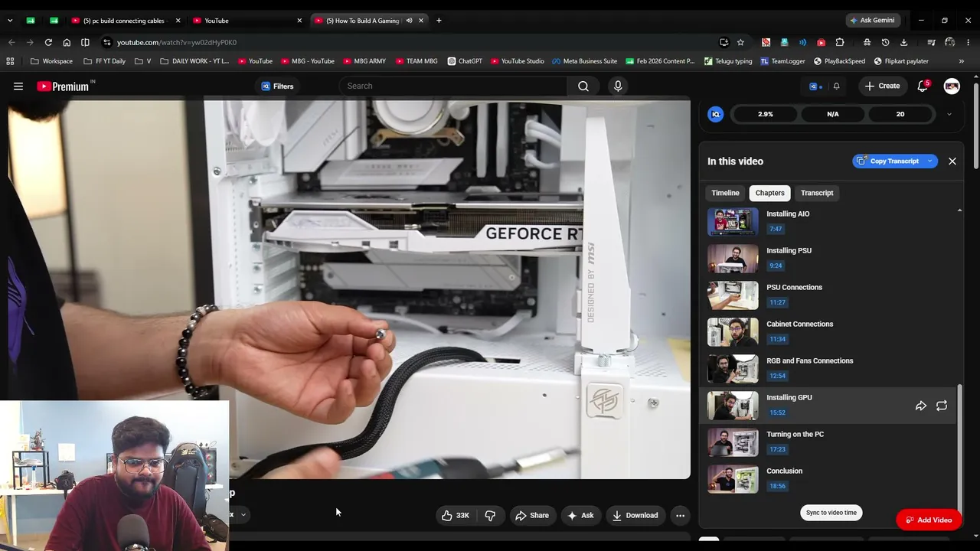Show more bookmarks overflow chevron
This screenshot has width=980, height=551.
(962, 61)
